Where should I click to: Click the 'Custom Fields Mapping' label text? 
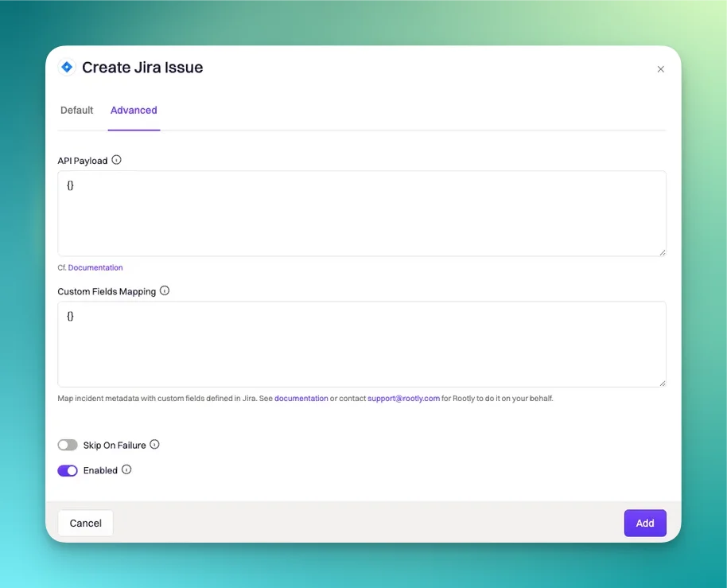point(107,292)
